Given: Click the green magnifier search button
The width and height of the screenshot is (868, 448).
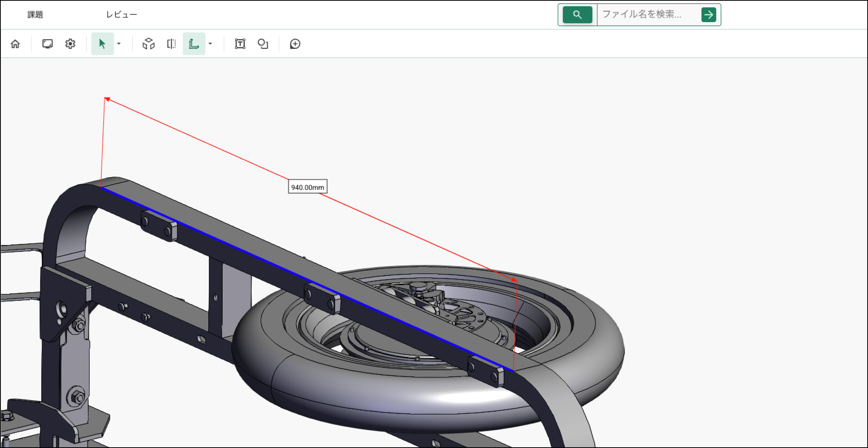Looking at the screenshot, I should click(577, 15).
